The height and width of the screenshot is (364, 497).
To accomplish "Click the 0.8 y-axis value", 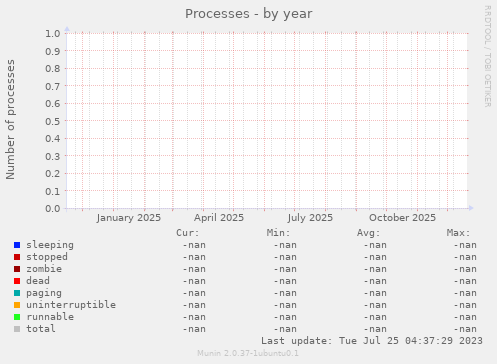I will 53,69.
